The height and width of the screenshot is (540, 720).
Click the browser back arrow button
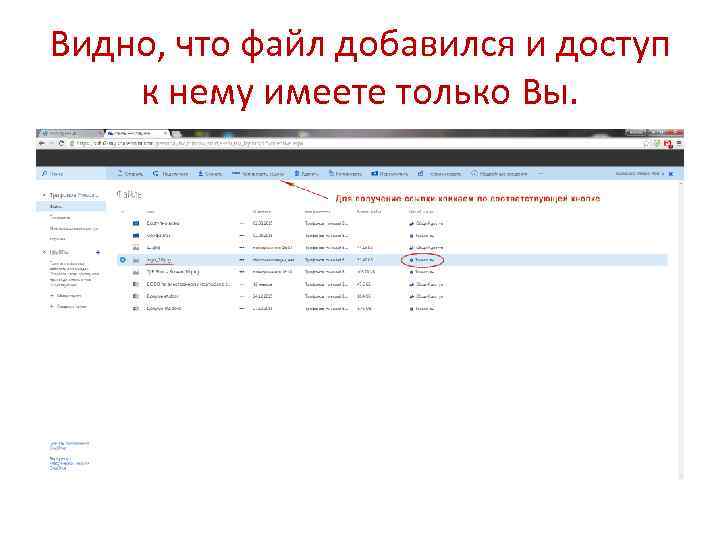pyautogui.click(x=42, y=143)
